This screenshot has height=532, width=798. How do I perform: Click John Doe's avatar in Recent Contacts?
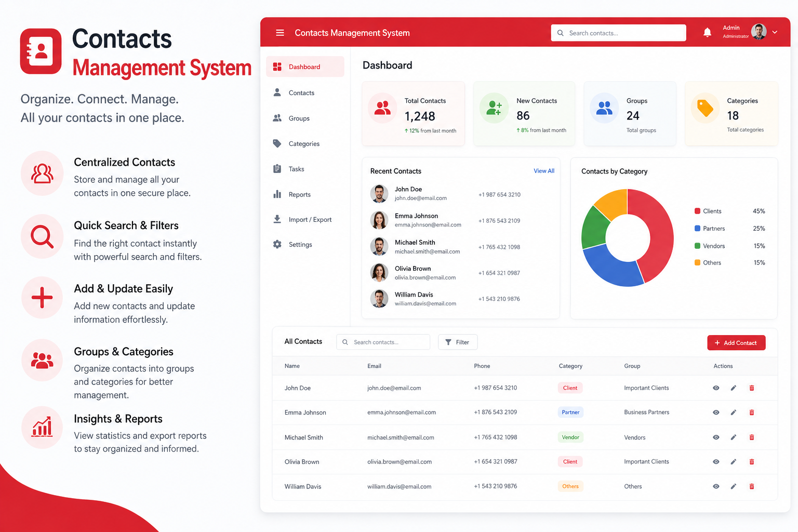[x=379, y=194]
